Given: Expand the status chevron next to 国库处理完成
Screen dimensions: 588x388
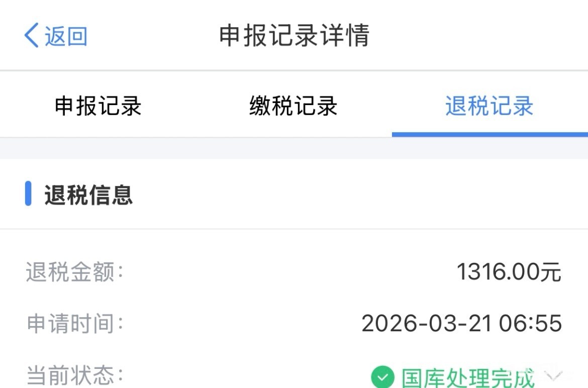Looking at the screenshot, I should (553, 375).
